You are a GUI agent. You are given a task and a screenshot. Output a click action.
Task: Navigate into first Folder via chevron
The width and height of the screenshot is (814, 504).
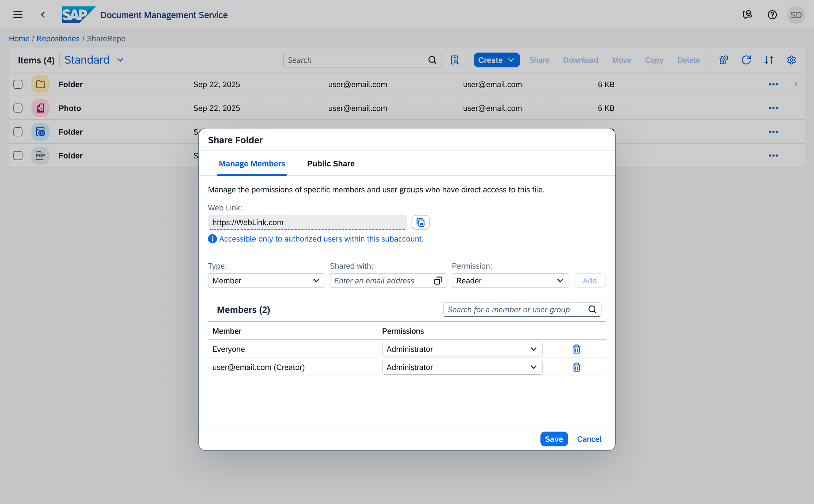[x=796, y=84]
